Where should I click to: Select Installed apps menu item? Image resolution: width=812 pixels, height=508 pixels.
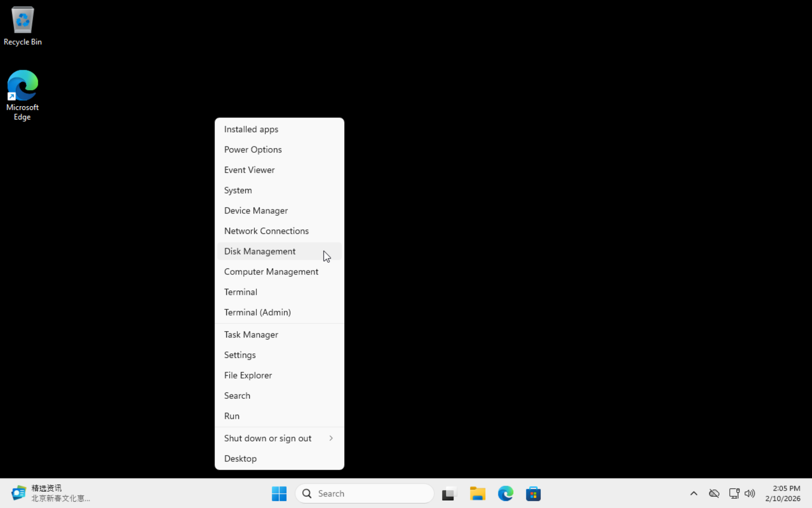(x=251, y=129)
